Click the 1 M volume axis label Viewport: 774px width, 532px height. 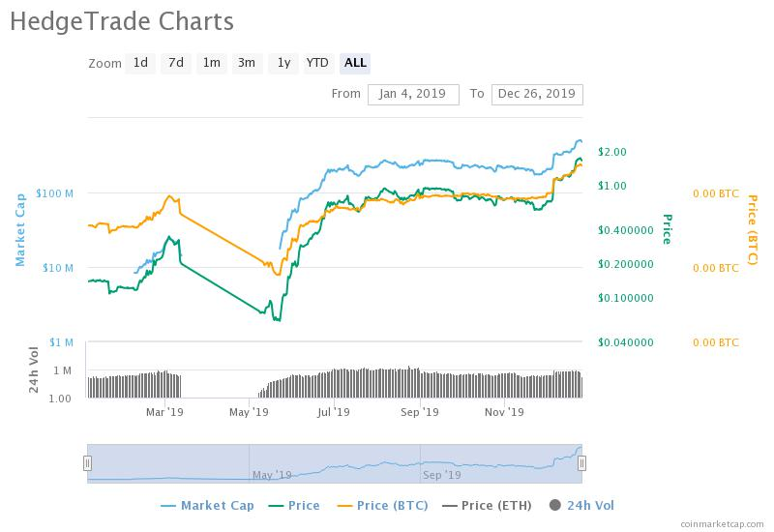point(62,370)
